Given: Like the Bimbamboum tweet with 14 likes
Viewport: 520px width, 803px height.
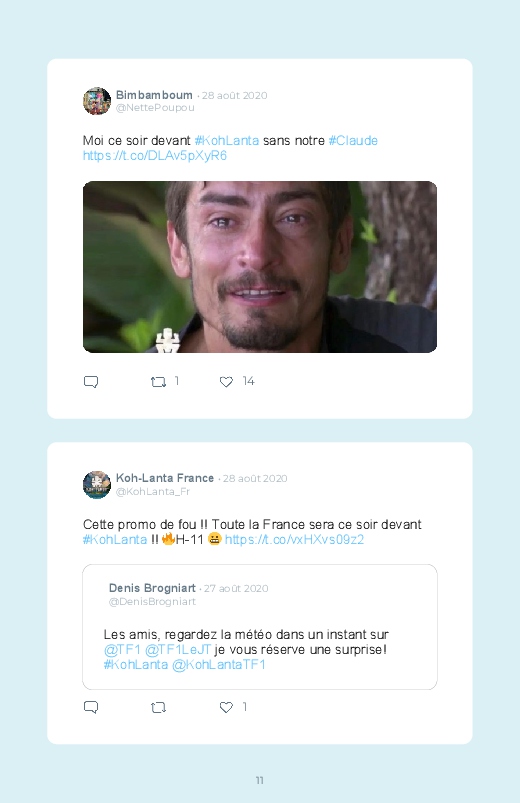Looking at the screenshot, I should [226, 382].
